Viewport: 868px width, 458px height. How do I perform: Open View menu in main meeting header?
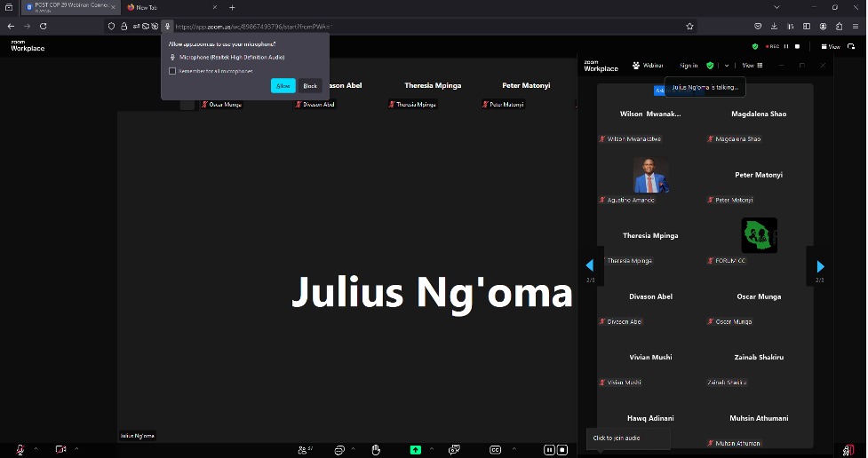tap(831, 46)
